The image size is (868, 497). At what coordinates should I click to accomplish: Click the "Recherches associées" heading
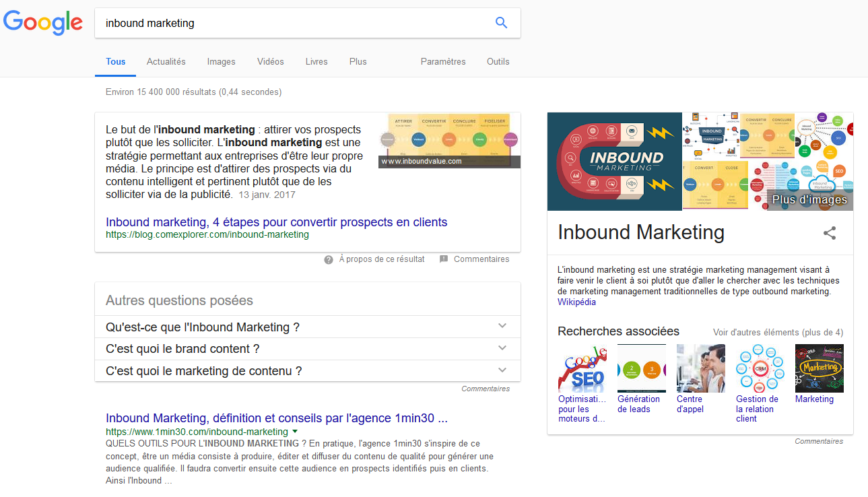[x=618, y=331]
